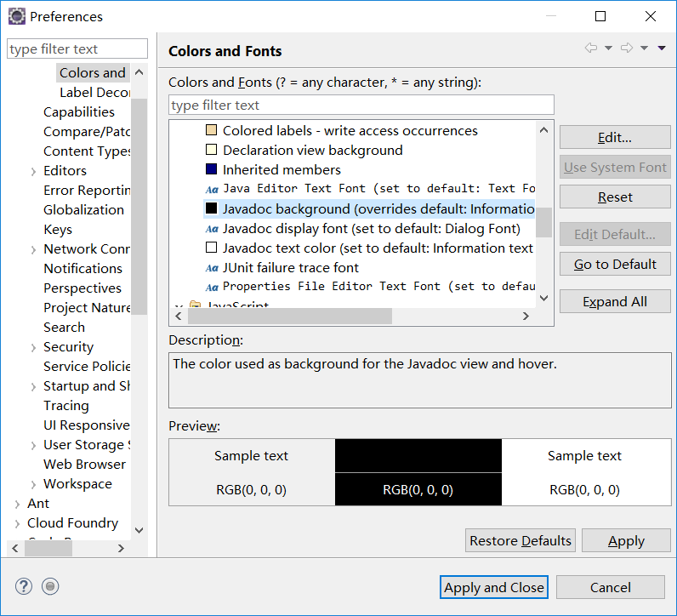
Task: Expand the Workspace tree node
Action: click(x=33, y=485)
